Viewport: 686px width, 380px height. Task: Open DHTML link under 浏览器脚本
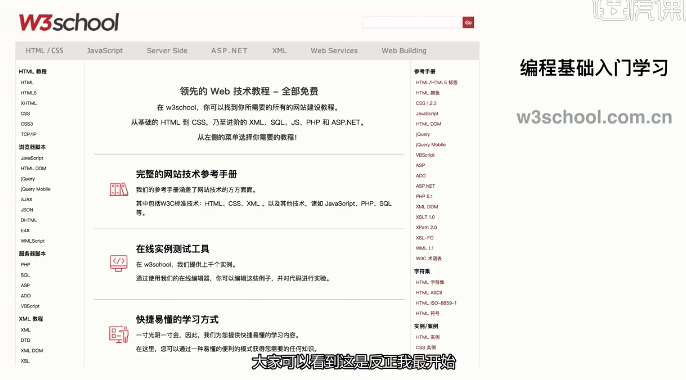click(x=29, y=220)
